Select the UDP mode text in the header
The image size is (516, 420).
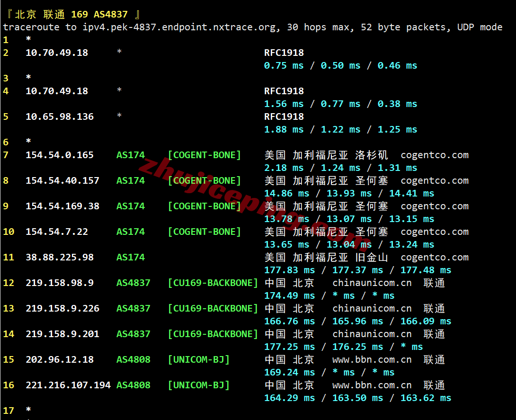coord(479,27)
